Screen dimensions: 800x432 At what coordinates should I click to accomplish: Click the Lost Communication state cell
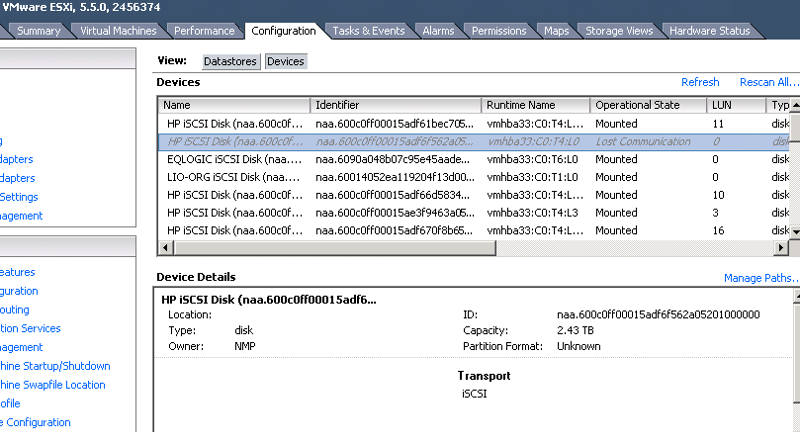[643, 142]
